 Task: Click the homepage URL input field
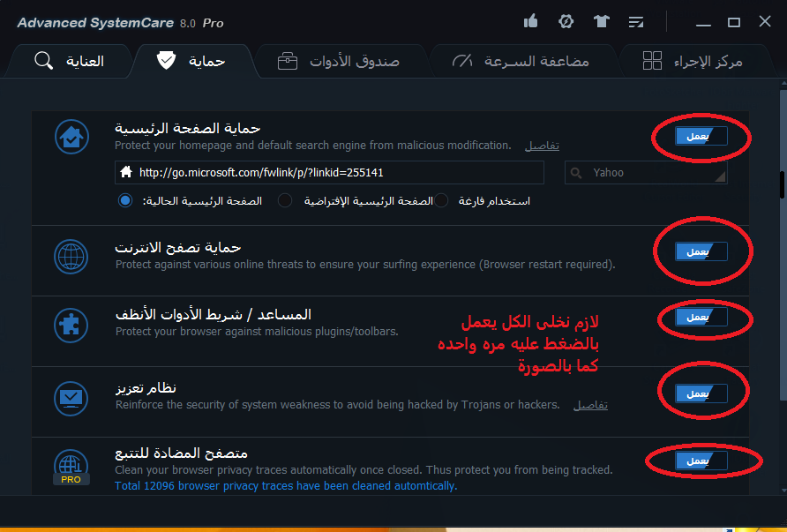(x=329, y=173)
